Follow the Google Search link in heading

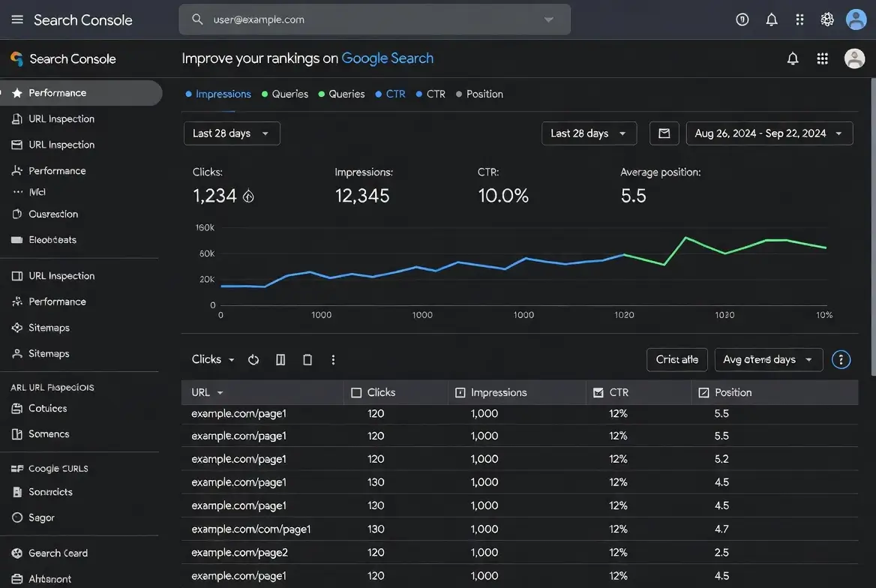[387, 58]
